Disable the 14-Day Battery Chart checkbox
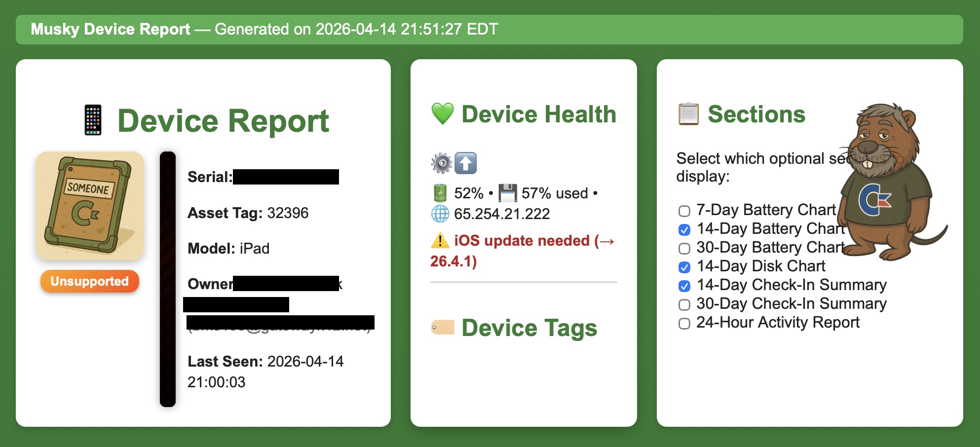The width and height of the screenshot is (980, 447). coord(684,230)
